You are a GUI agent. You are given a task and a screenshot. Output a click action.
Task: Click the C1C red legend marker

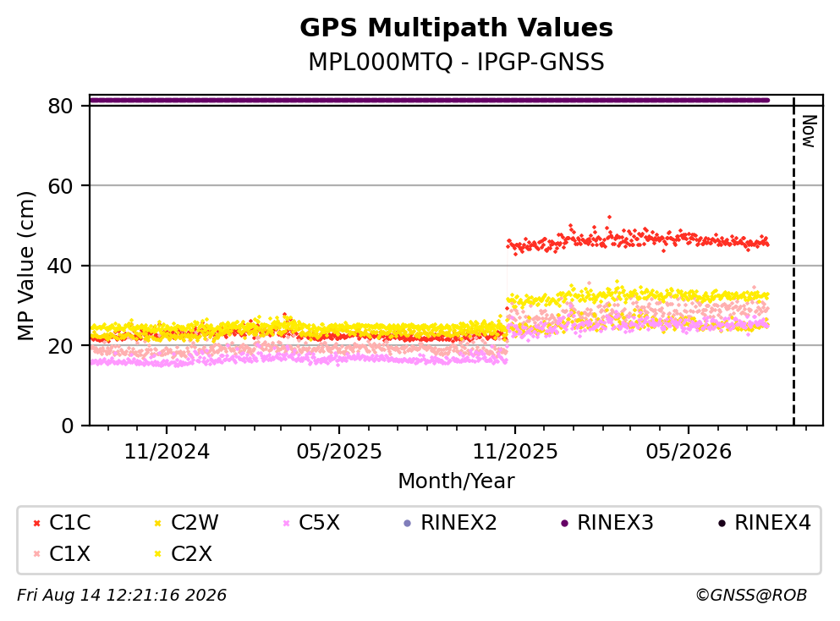tap(36, 523)
